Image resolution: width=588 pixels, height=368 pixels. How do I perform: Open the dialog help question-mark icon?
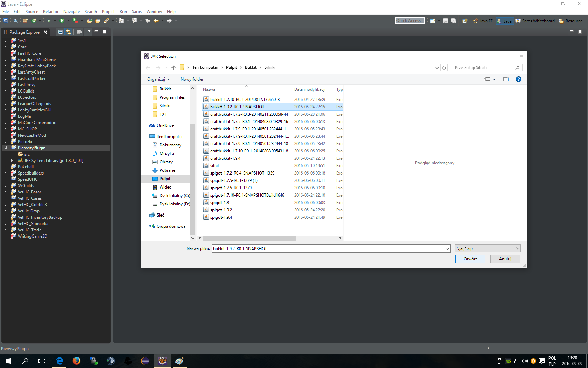pyautogui.click(x=518, y=79)
